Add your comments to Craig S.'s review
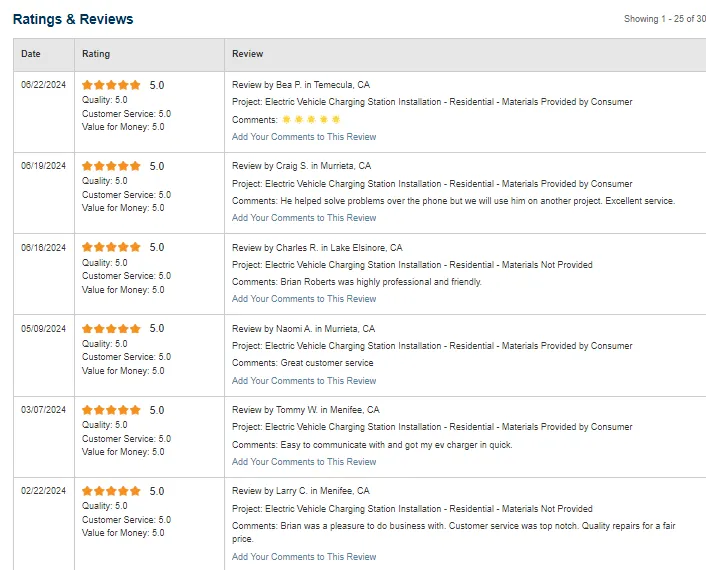706x570 pixels. [304, 218]
